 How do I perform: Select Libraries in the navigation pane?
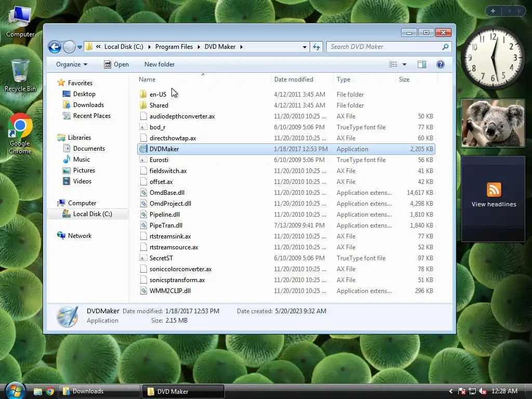(x=79, y=137)
